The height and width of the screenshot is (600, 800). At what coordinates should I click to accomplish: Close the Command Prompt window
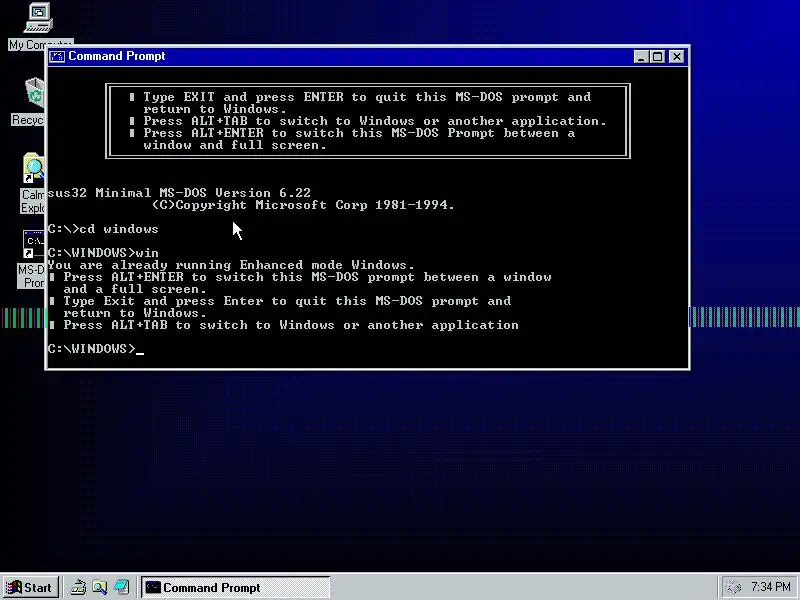tap(677, 57)
